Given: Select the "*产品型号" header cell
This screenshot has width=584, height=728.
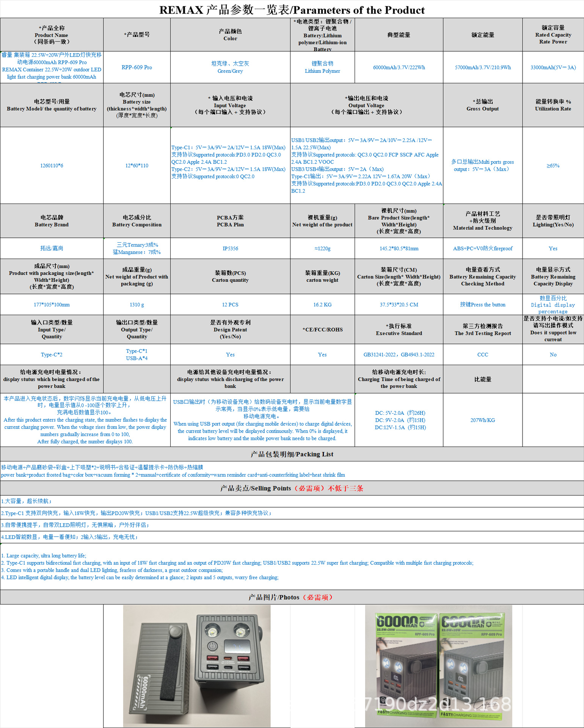Looking at the screenshot, I should [x=137, y=35].
